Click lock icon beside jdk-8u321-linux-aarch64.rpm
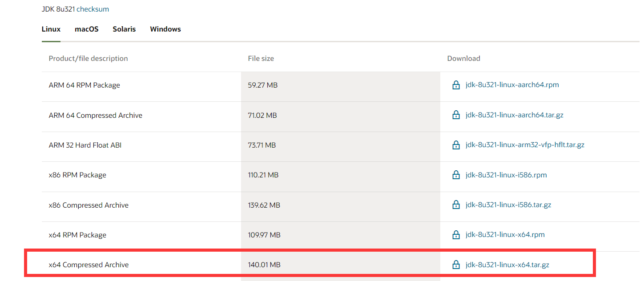Image resolution: width=644 pixels, height=281 pixels. (456, 85)
